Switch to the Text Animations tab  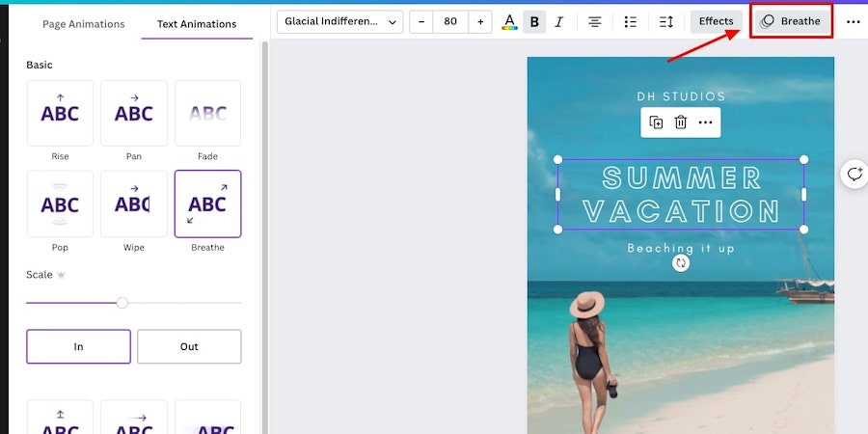point(197,24)
